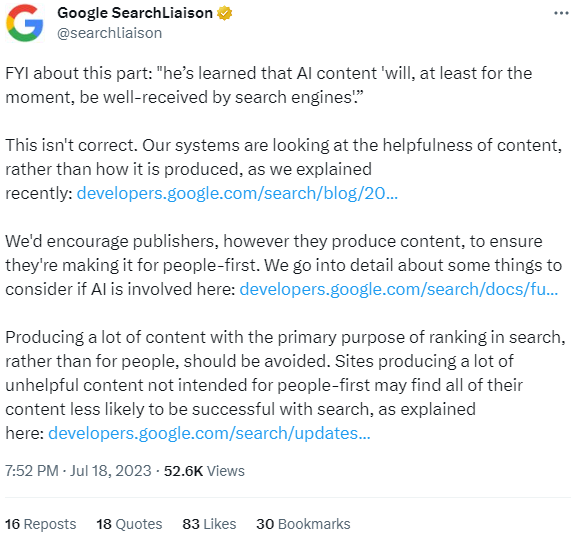Show the 16 Reposts list
578x540 pixels.
point(41,524)
